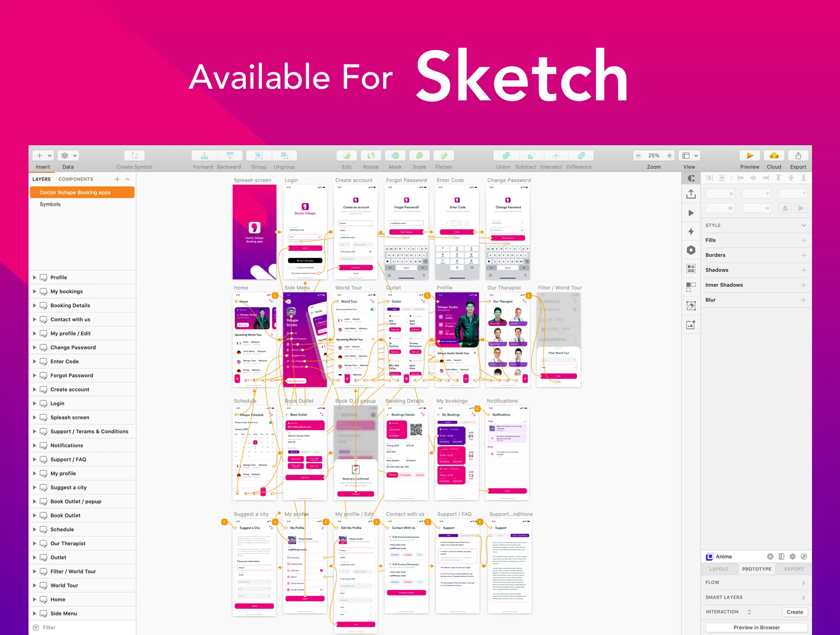Click the lightning bolt icon in side strip
The width and height of the screenshot is (840, 635).
click(691, 231)
